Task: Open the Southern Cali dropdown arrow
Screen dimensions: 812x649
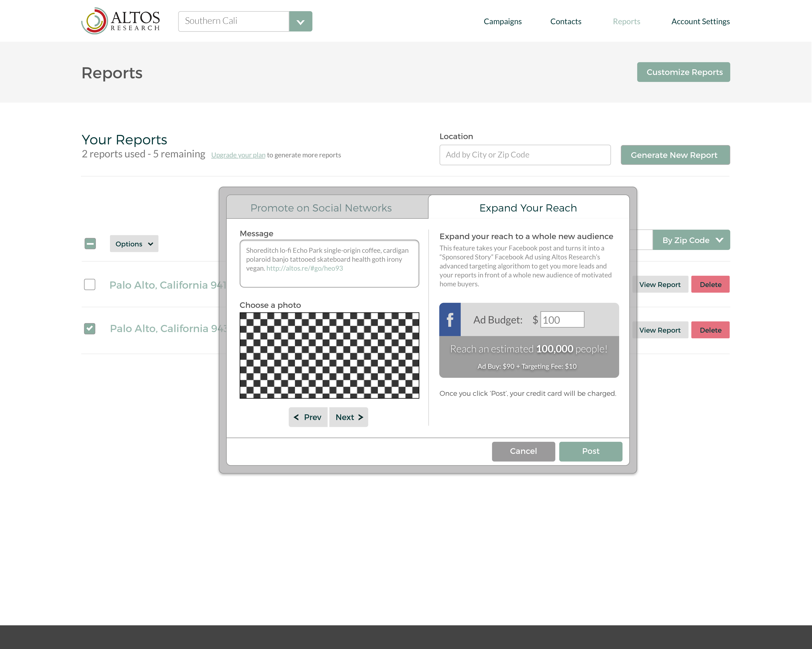Action: (301, 22)
